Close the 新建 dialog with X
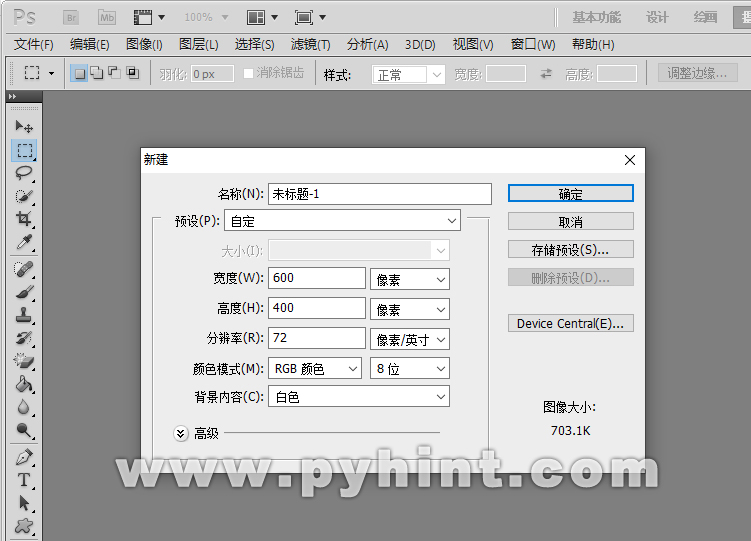 (630, 160)
